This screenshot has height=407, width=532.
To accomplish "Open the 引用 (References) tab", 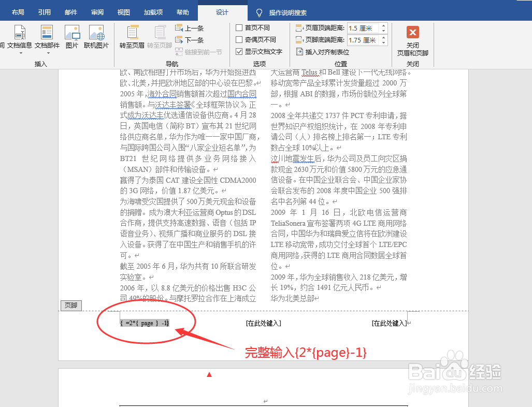I will (x=45, y=12).
